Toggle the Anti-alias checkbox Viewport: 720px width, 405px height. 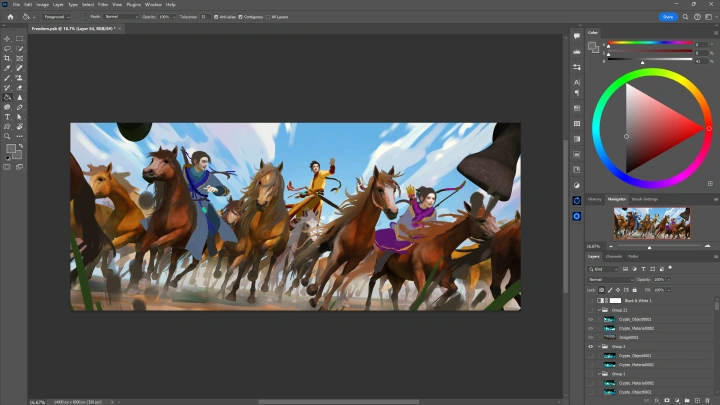pyautogui.click(x=216, y=17)
